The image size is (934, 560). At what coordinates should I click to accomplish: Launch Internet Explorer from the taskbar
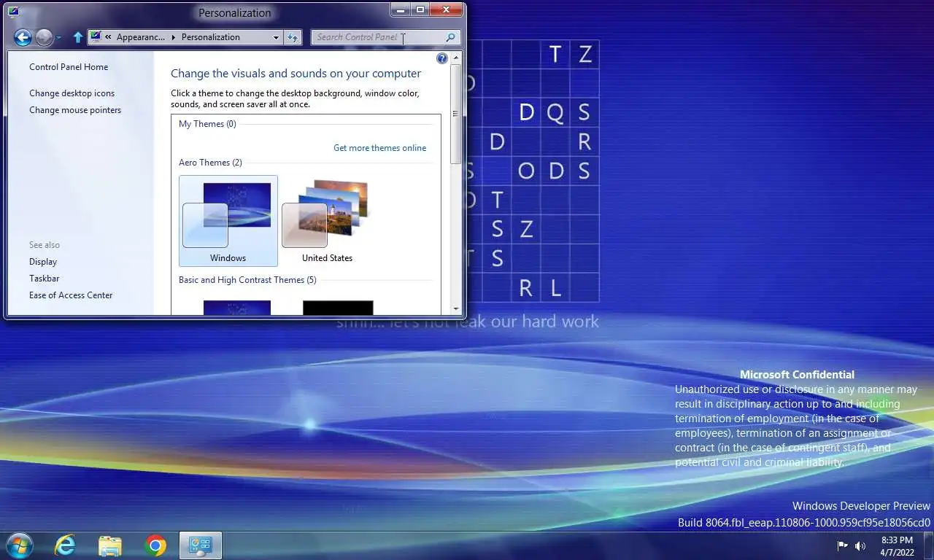tap(66, 545)
